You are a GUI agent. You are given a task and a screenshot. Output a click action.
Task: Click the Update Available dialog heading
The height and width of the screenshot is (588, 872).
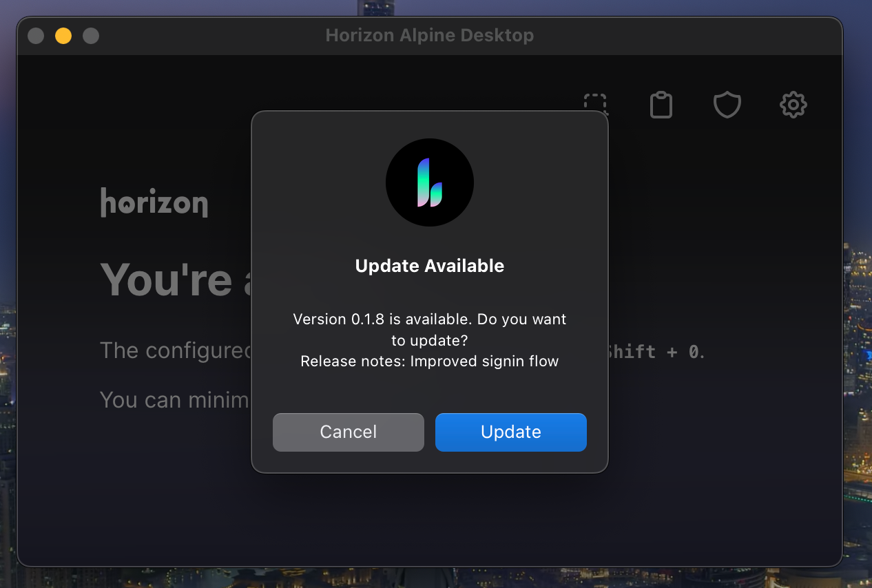(x=429, y=265)
